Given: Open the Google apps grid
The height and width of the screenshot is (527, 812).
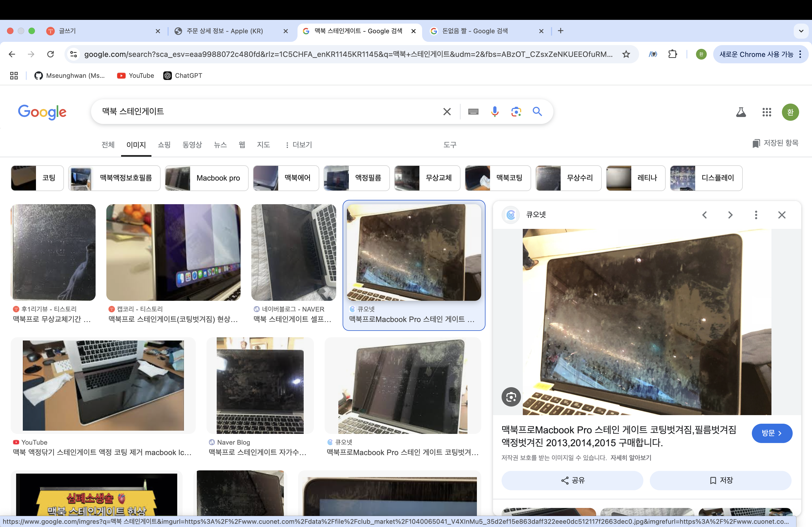Looking at the screenshot, I should 767,112.
